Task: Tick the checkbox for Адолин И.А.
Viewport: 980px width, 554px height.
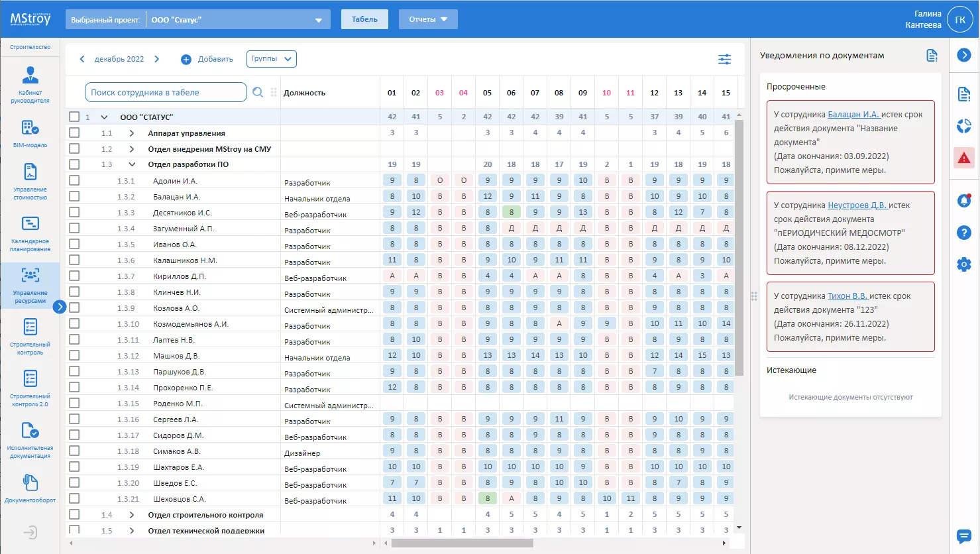Action: click(74, 180)
